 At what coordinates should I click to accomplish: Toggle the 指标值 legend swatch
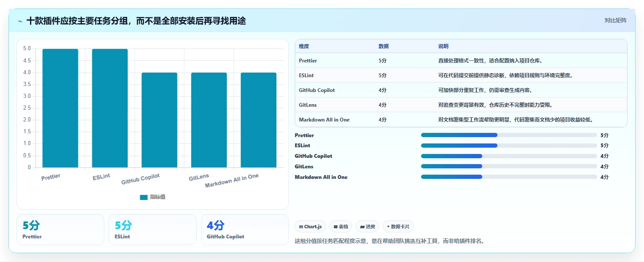[x=144, y=197]
